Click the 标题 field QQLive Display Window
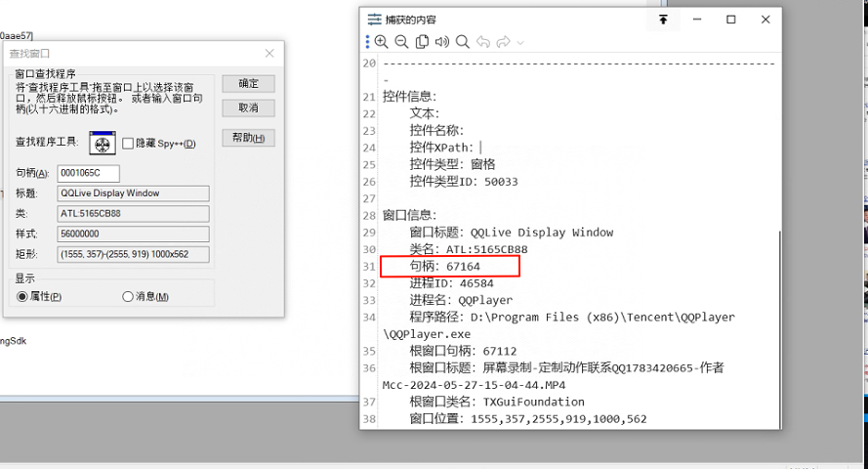Image resolution: width=868 pixels, height=469 pixels. coord(133,193)
